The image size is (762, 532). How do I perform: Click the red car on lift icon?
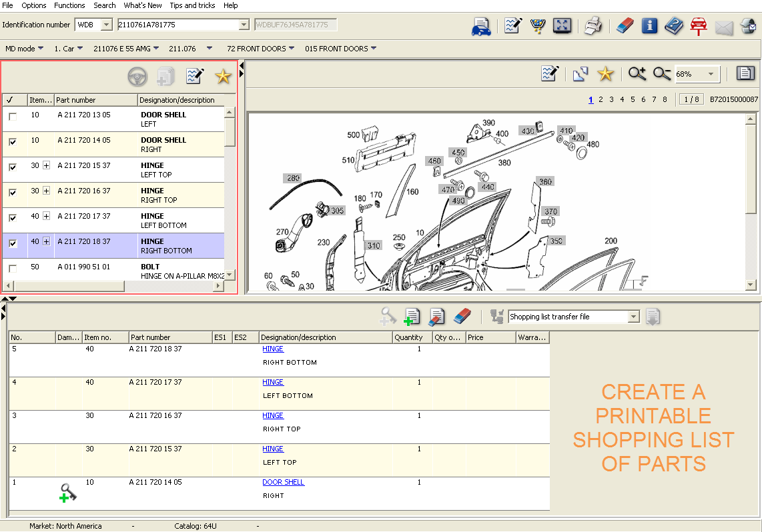click(x=699, y=26)
